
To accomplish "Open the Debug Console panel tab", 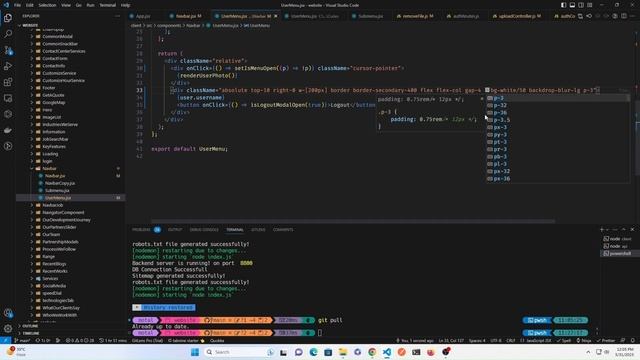I will 204,230.
